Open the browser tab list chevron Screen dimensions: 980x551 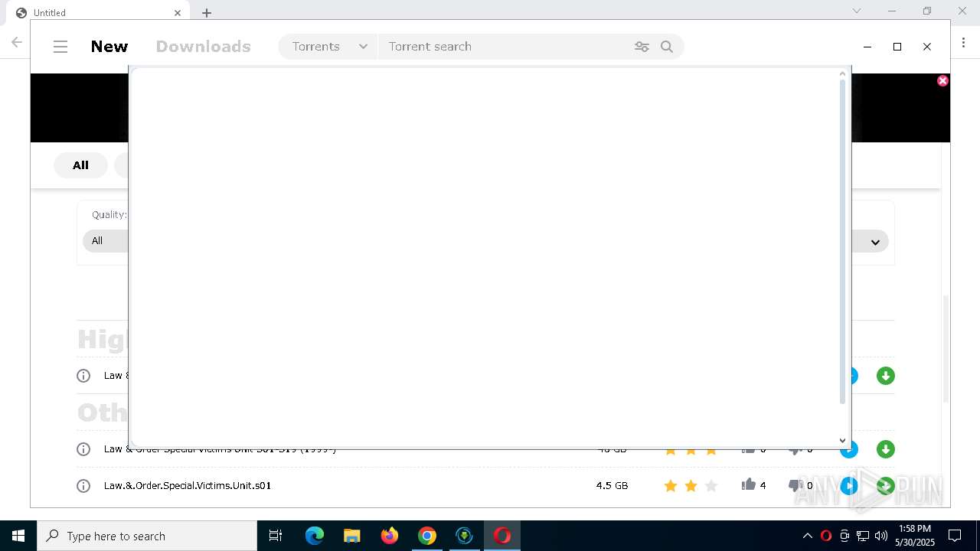click(x=857, y=11)
